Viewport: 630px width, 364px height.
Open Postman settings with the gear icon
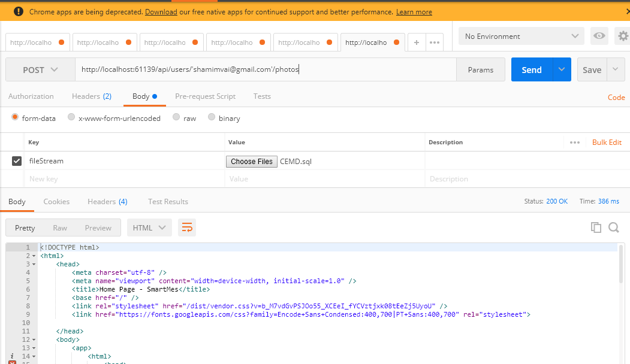click(x=622, y=36)
